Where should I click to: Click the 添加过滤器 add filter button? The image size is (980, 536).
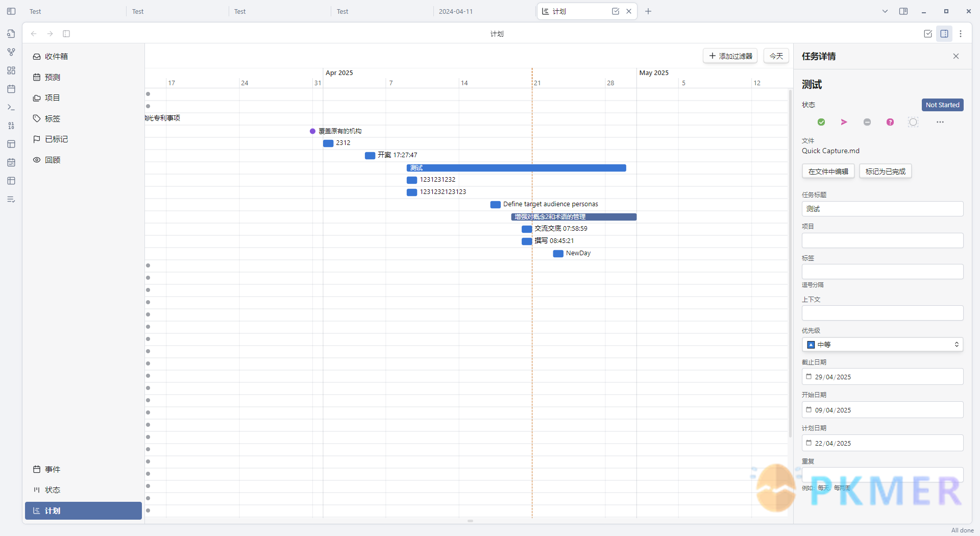click(x=730, y=56)
